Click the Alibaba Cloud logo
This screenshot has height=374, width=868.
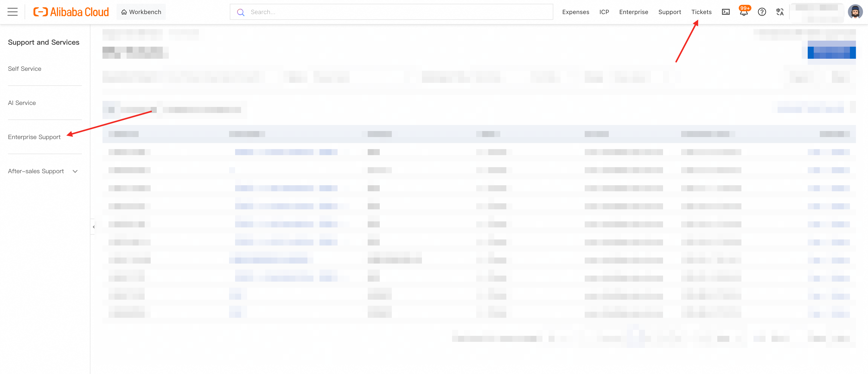pyautogui.click(x=71, y=12)
